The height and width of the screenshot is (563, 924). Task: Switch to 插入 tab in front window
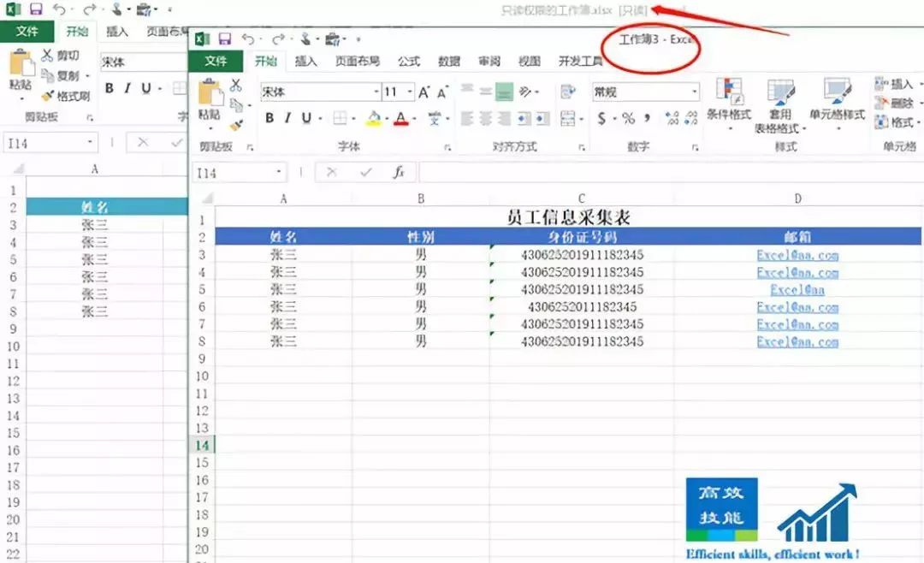coord(305,62)
